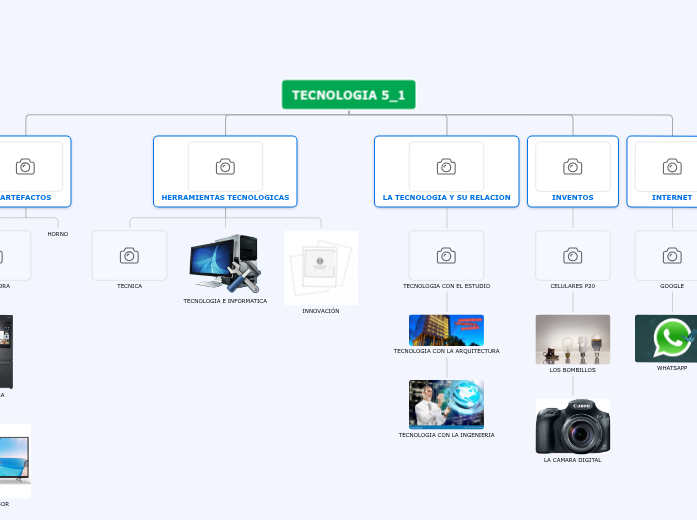Select the TECNOLOGIA E INFORMATICA computer image
Screen dimensions: 697x520
pos(225,264)
